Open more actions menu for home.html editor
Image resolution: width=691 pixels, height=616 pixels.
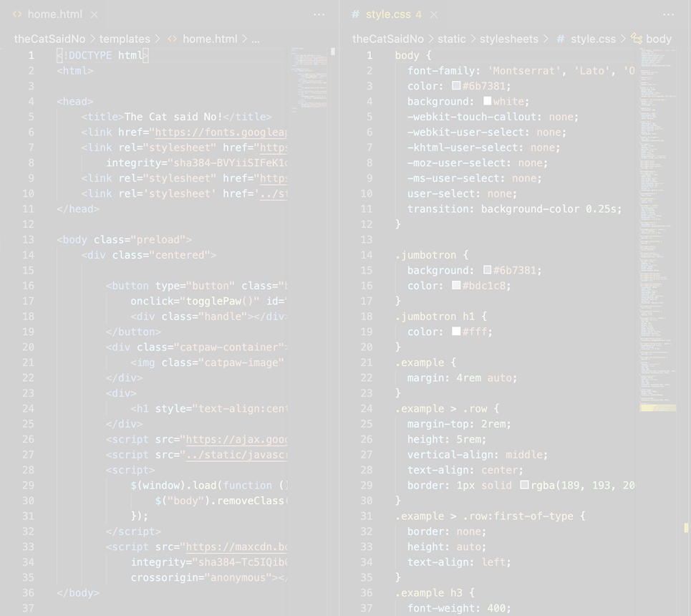pyautogui.click(x=319, y=14)
